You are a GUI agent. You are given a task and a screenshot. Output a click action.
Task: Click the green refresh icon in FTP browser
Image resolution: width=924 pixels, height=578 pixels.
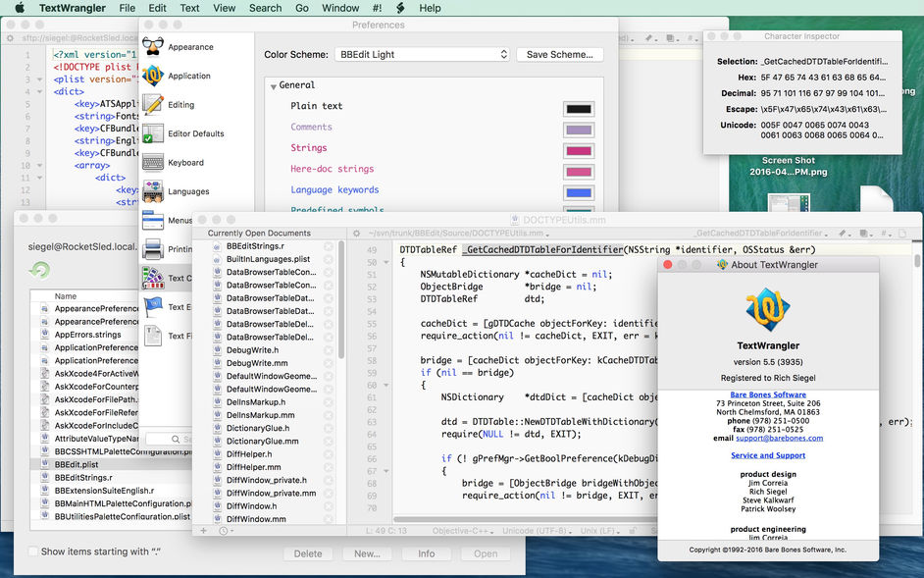click(x=40, y=270)
